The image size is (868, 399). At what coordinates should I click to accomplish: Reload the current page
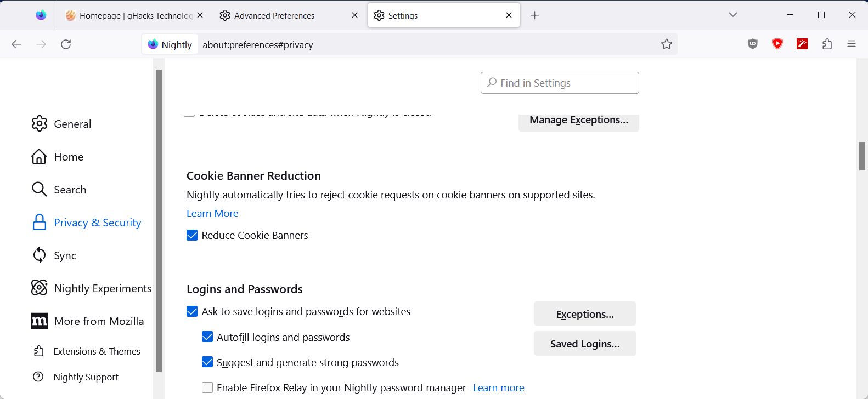click(66, 44)
